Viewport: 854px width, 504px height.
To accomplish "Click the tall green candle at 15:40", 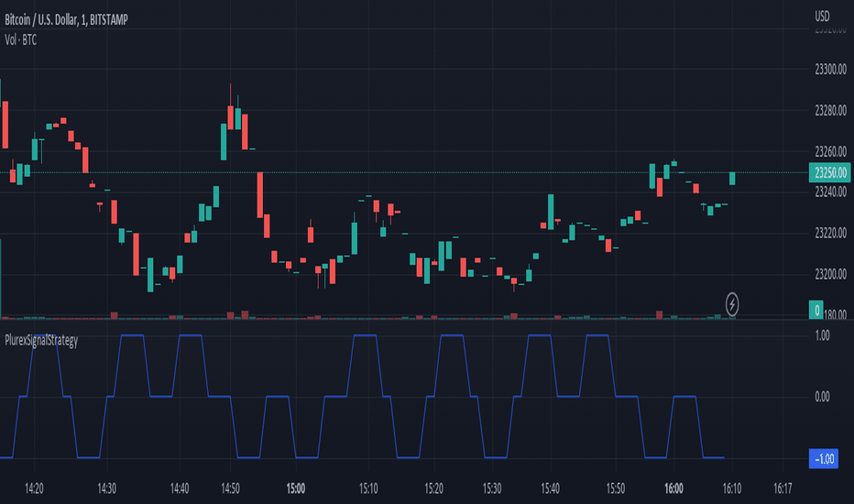I will (551, 212).
